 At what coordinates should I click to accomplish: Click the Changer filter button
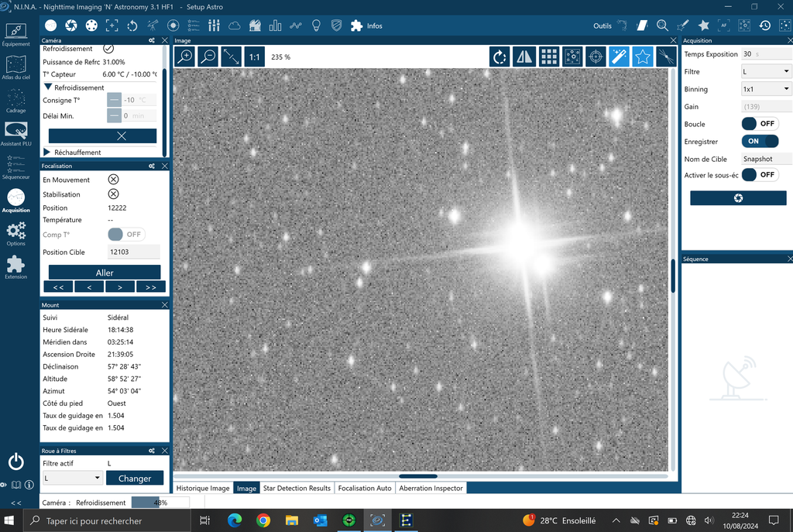click(135, 478)
